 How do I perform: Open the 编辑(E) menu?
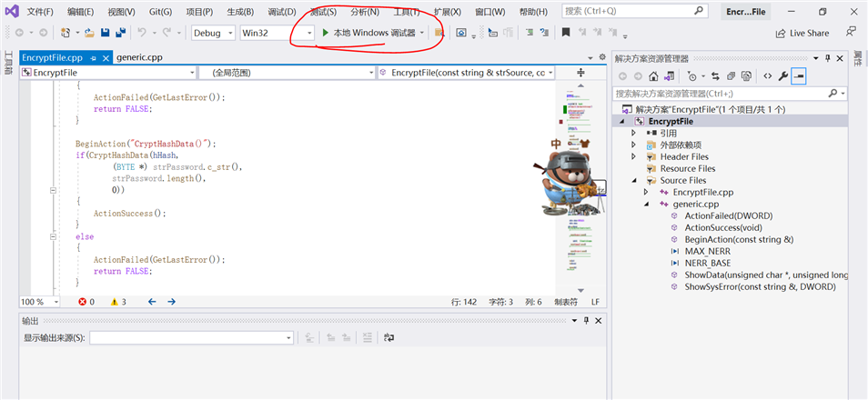click(80, 12)
